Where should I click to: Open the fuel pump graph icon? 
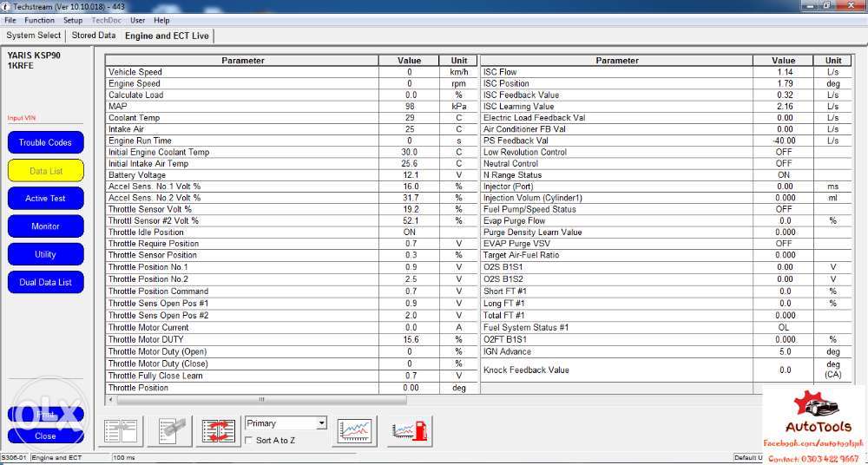tap(409, 430)
